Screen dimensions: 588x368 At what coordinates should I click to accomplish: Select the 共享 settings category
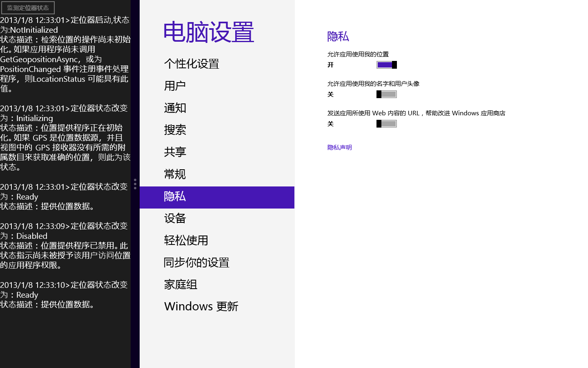point(217,152)
